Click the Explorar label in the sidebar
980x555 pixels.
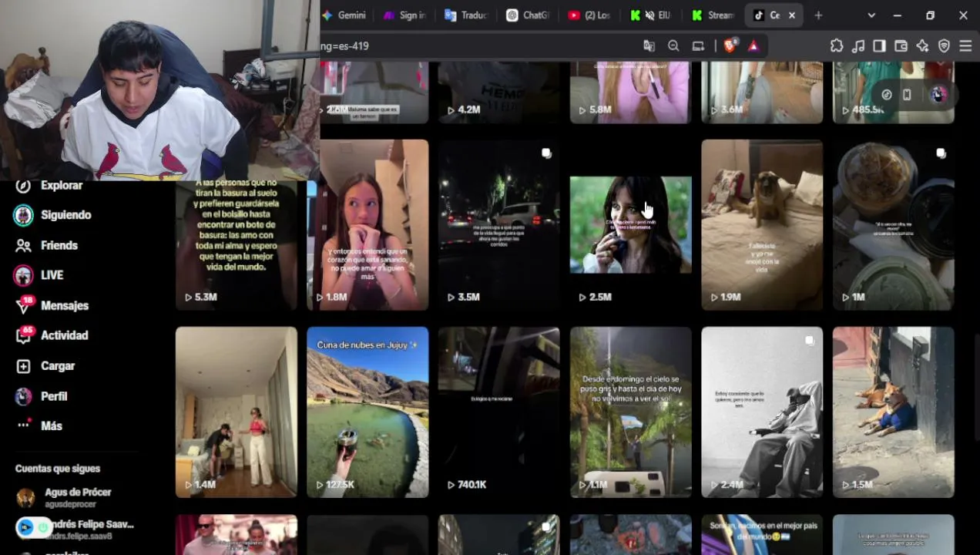click(62, 186)
